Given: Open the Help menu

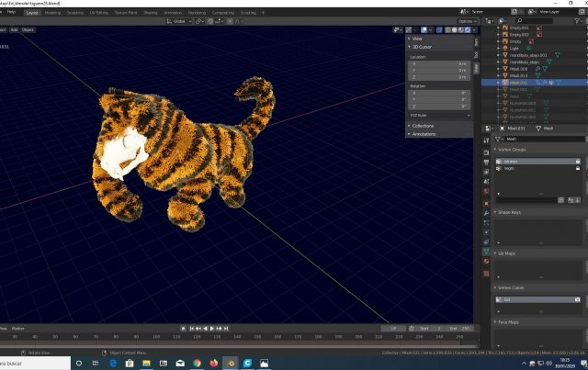Looking at the screenshot, I should coord(12,12).
